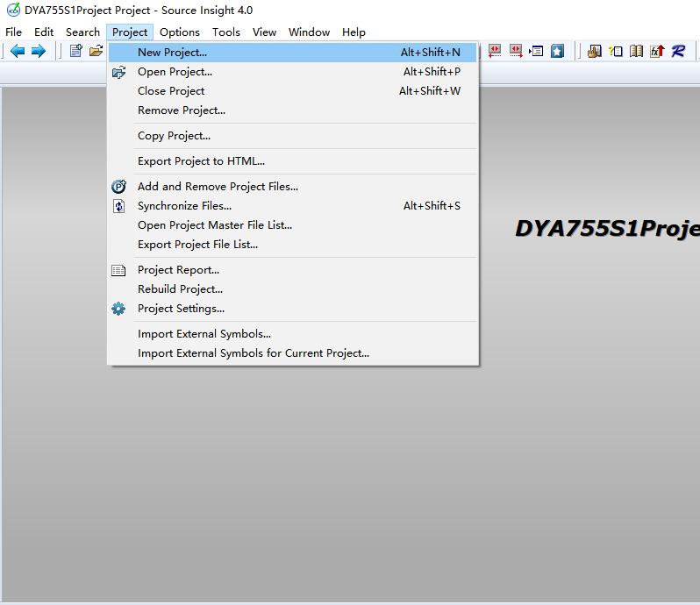Choose Add and Remove Project Files...
This screenshot has width=700, height=605.
click(x=292, y=187)
